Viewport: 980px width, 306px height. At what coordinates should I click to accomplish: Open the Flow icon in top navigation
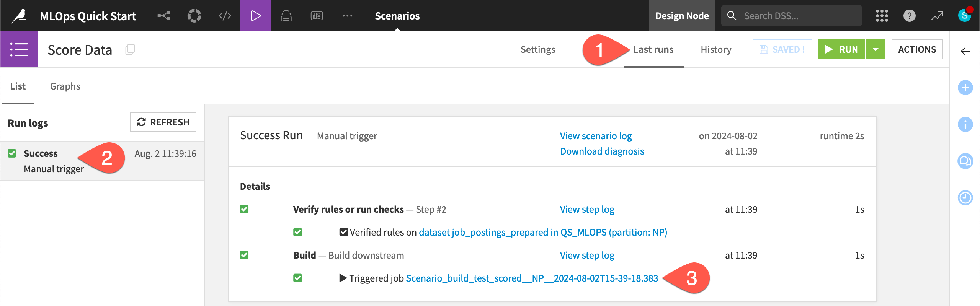click(x=164, y=16)
